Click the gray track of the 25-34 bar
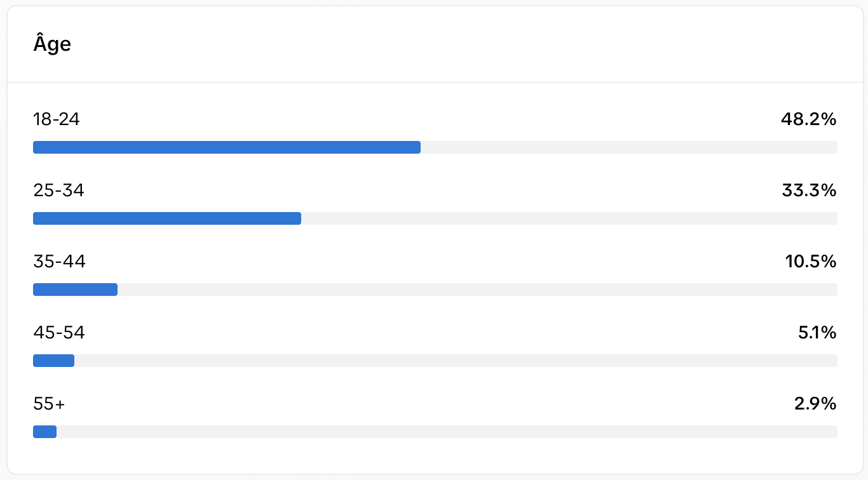The width and height of the screenshot is (868, 480). [569, 218]
